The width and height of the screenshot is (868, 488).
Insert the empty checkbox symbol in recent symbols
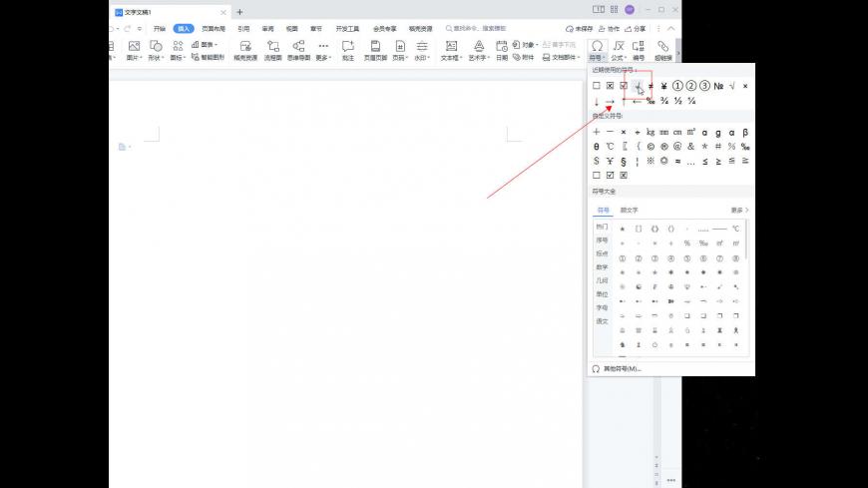coord(597,86)
